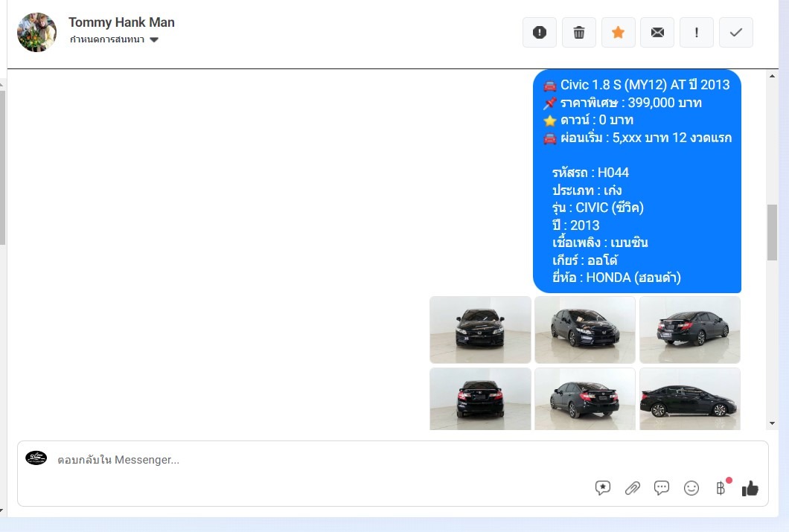
Task: Click the 'HONDA (ฮอนด้า)' brand line
Action: [616, 278]
